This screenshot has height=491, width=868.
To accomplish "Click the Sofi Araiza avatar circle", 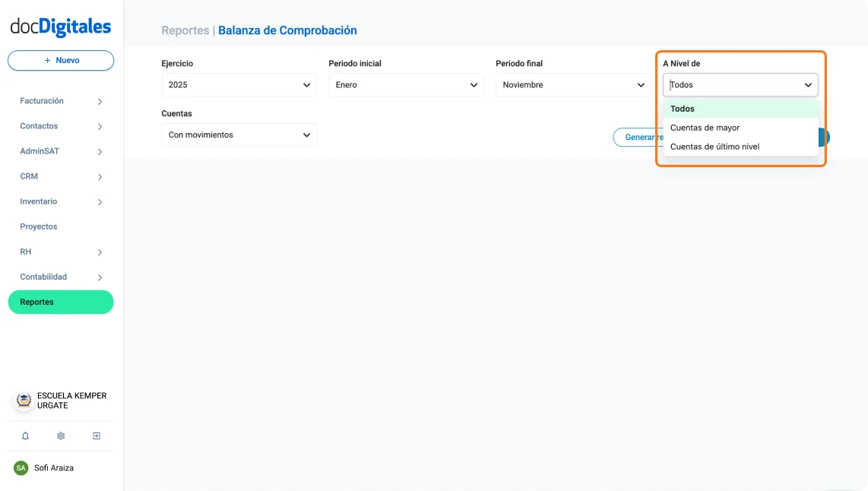I will (x=22, y=467).
